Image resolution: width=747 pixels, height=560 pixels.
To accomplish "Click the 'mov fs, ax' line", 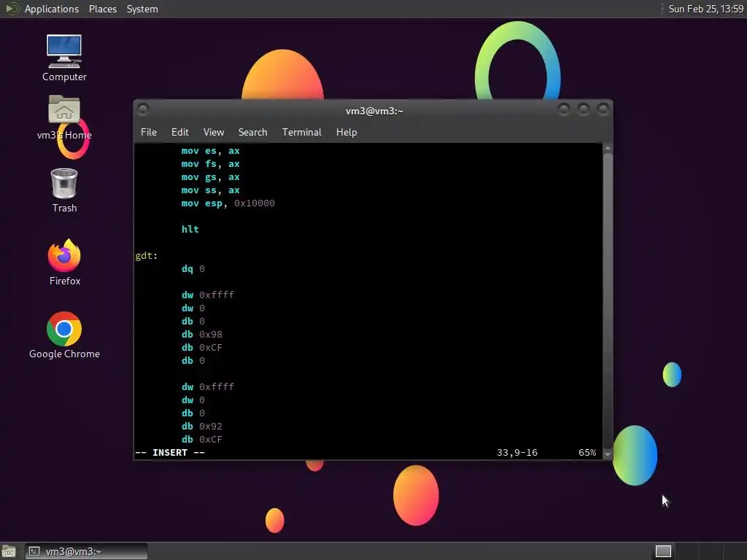I will coord(210,164).
